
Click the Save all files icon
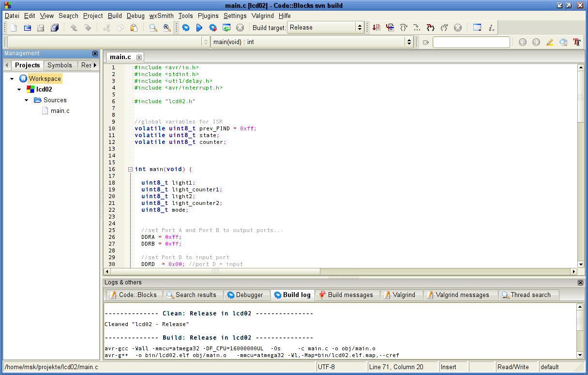(x=55, y=28)
